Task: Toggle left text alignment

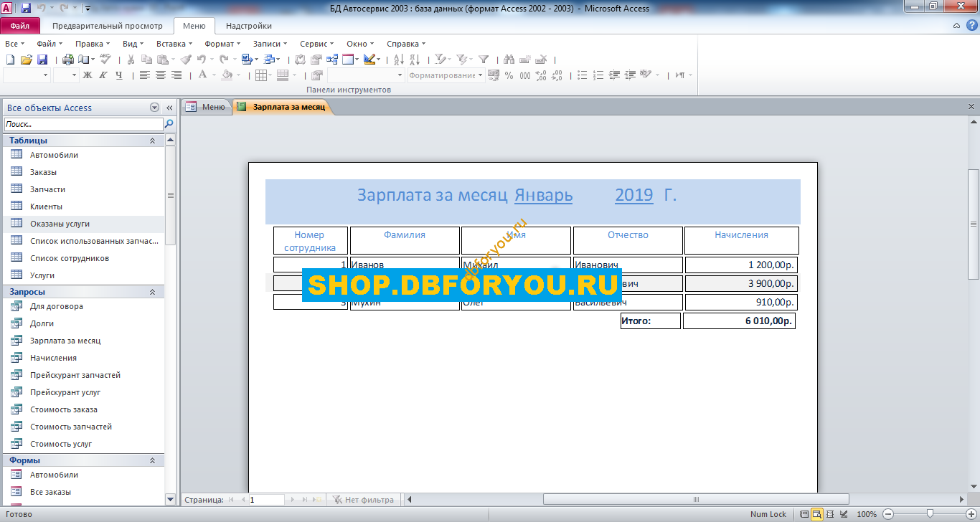Action: (x=145, y=75)
